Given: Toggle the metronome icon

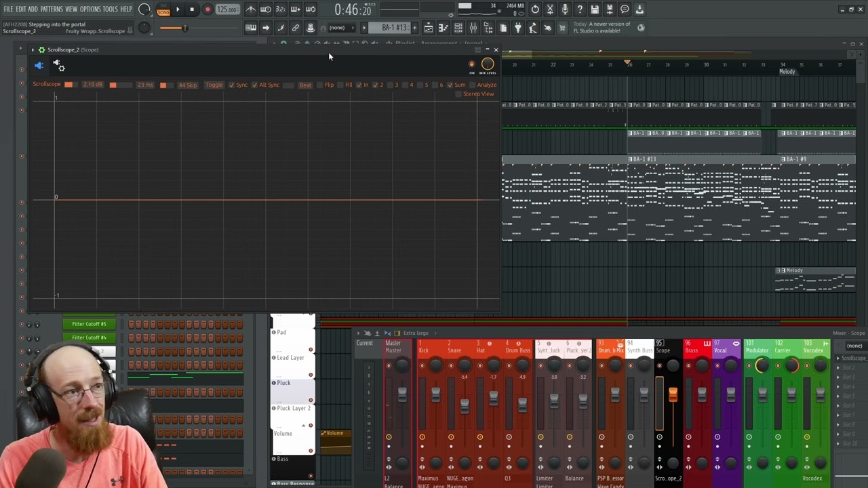Looking at the screenshot, I should (x=251, y=9).
